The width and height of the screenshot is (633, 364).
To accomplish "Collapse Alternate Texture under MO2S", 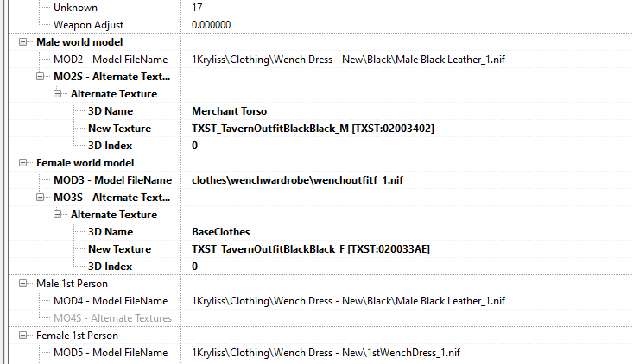I will [58, 93].
